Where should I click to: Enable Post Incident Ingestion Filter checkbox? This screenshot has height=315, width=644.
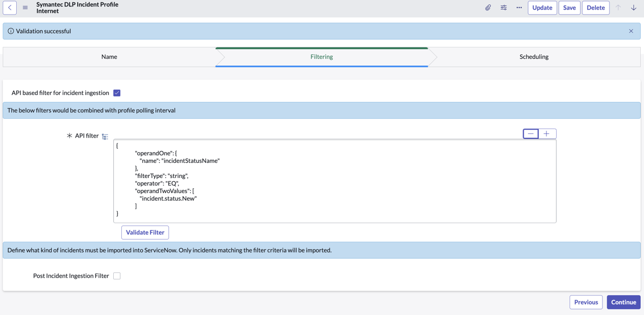pyautogui.click(x=117, y=276)
